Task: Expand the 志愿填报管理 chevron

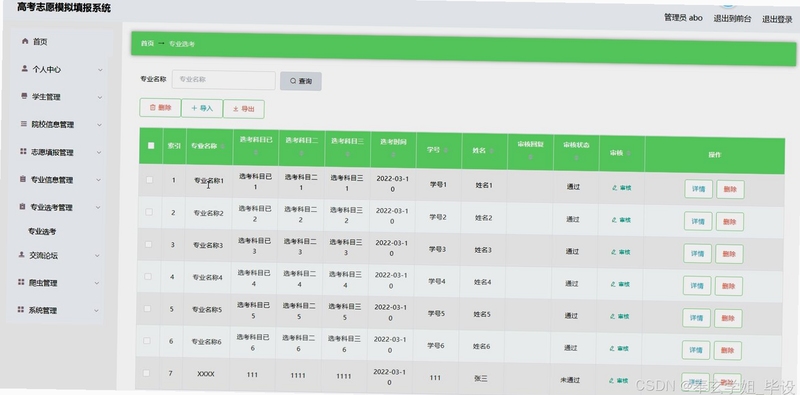Action: (98, 153)
